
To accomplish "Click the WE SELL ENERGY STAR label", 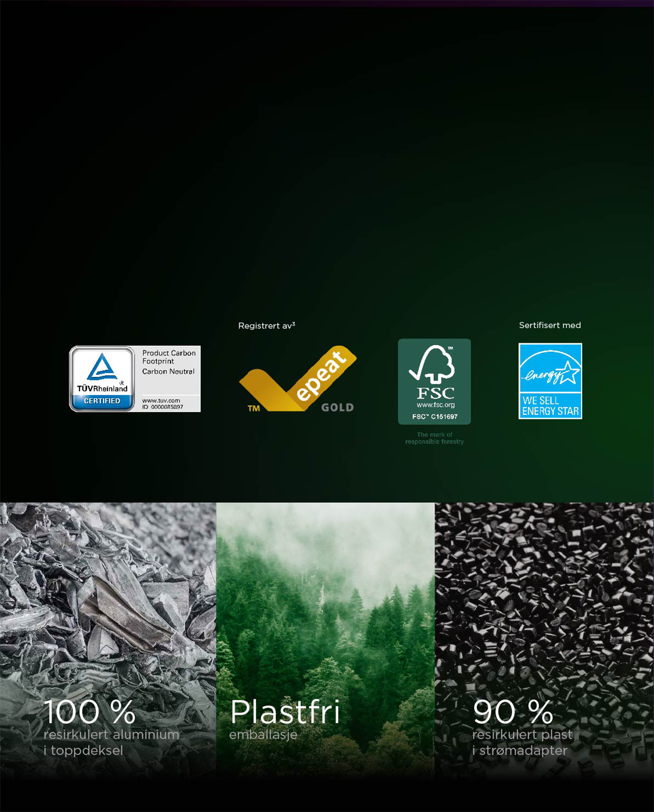I will tap(550, 406).
